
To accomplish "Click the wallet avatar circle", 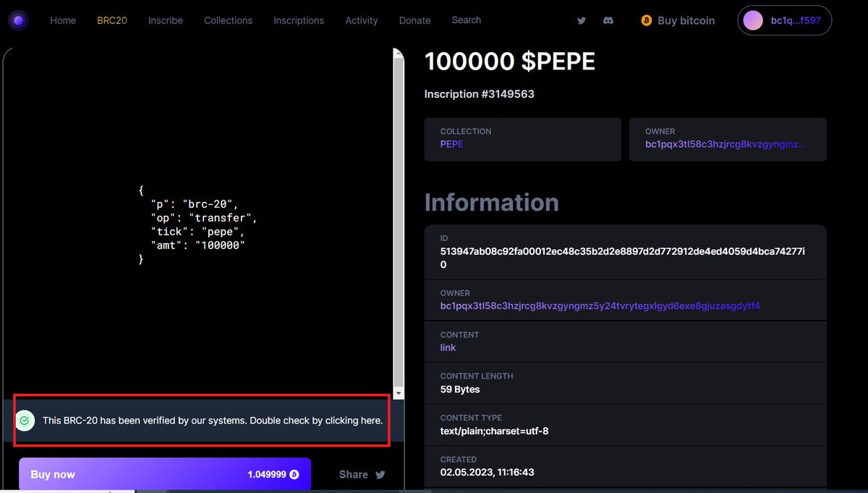I will pyautogui.click(x=753, y=21).
